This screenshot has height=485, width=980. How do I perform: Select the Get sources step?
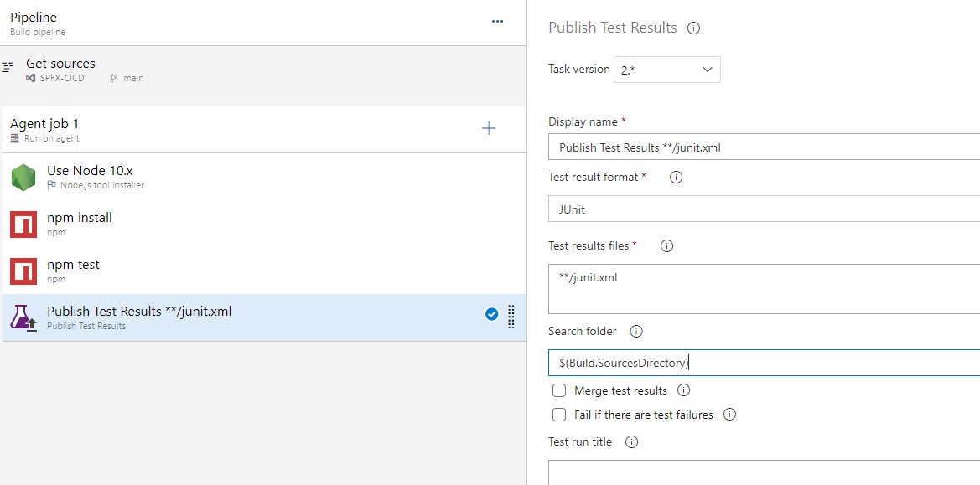pos(60,70)
